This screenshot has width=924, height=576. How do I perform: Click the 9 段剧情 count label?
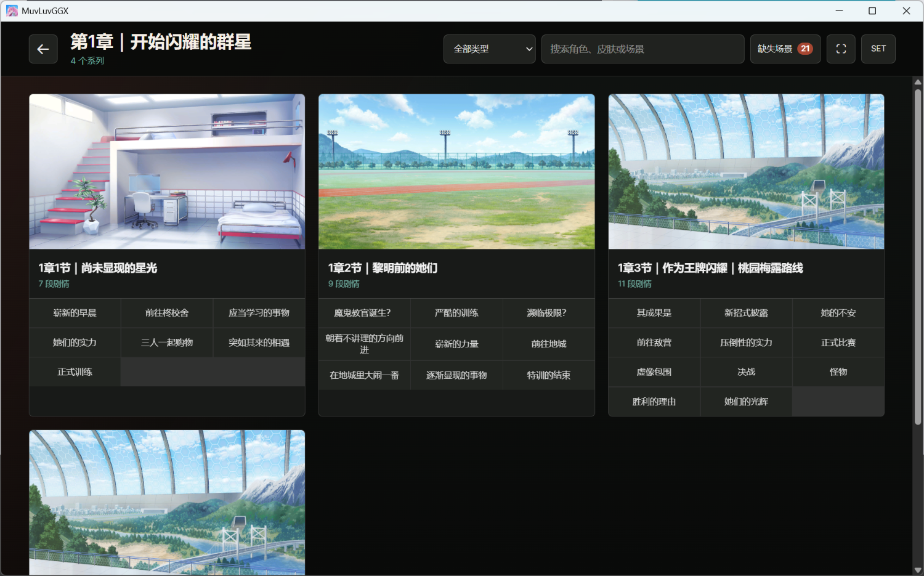[x=344, y=284]
